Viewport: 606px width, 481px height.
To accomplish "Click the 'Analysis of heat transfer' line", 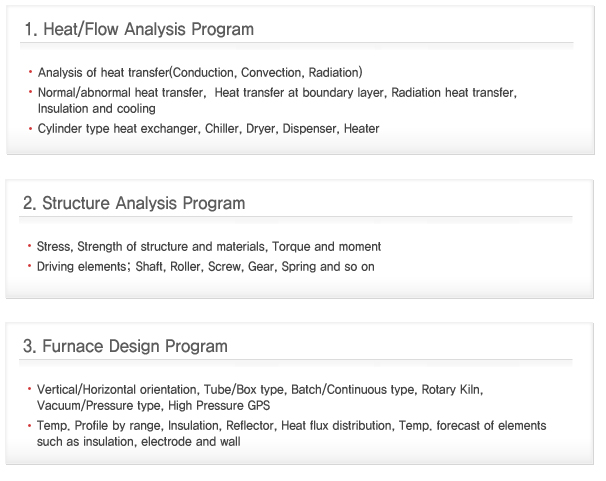I will coord(200,73).
